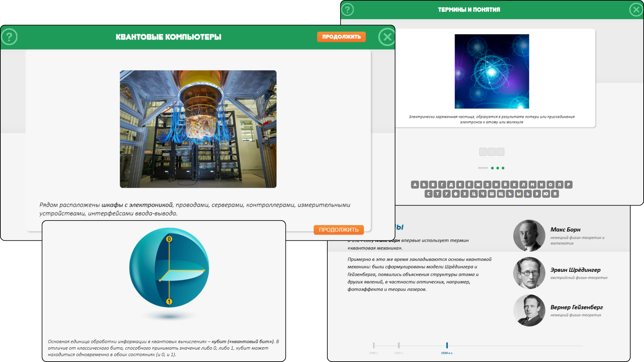
Task: Click the quantum computer photograph
Action: [198, 129]
